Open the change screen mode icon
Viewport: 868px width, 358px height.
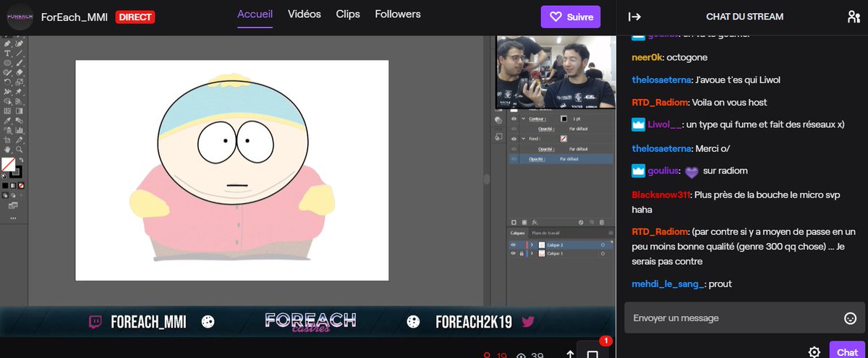coord(12,205)
